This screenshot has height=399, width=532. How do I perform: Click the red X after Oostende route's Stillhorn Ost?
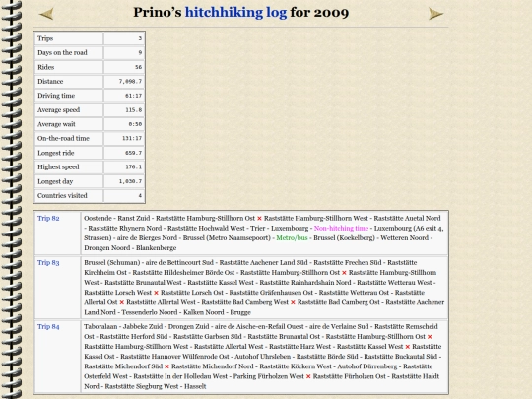[259, 219]
